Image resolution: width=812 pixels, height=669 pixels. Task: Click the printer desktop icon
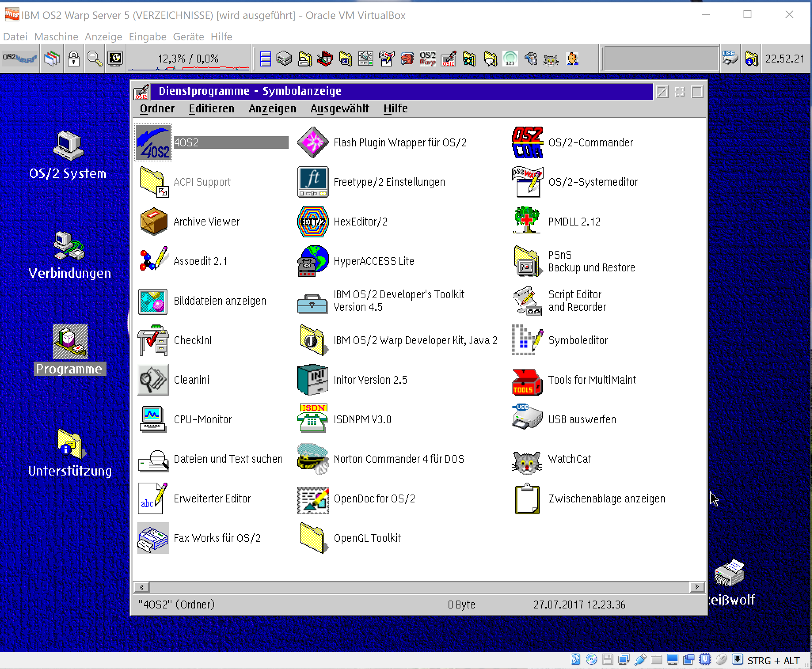[729, 573]
